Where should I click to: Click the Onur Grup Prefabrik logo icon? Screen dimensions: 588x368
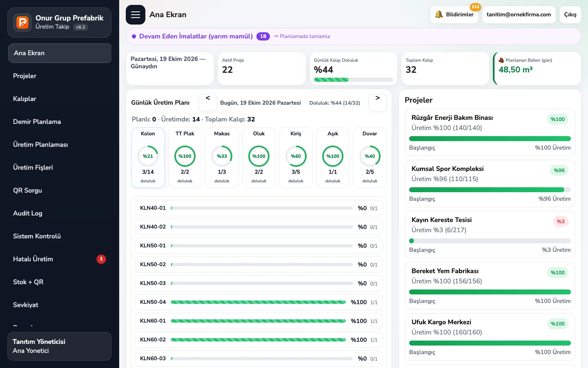22,22
